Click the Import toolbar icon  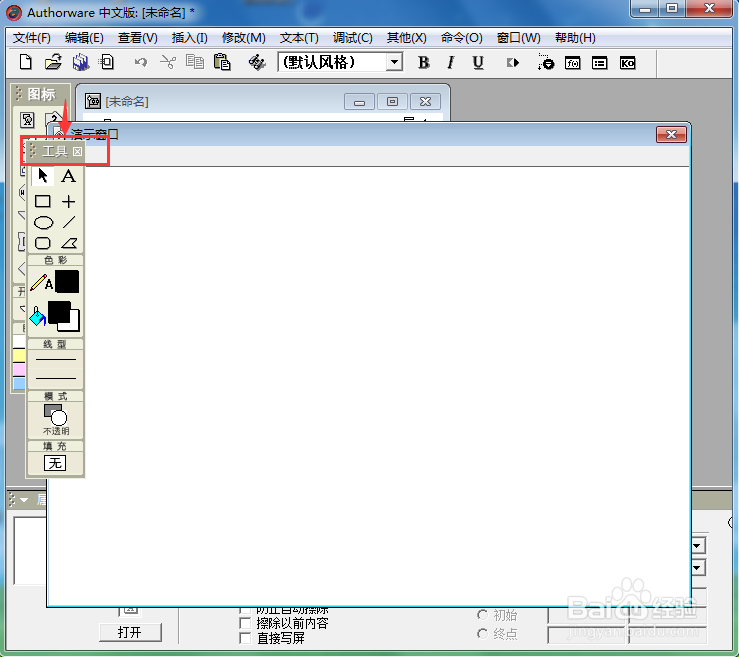107,62
